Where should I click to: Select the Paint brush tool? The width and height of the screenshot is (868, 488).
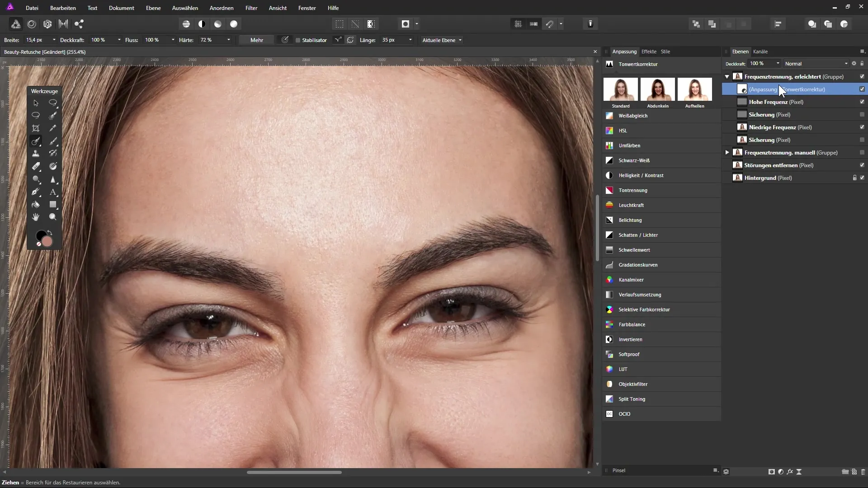tap(53, 141)
